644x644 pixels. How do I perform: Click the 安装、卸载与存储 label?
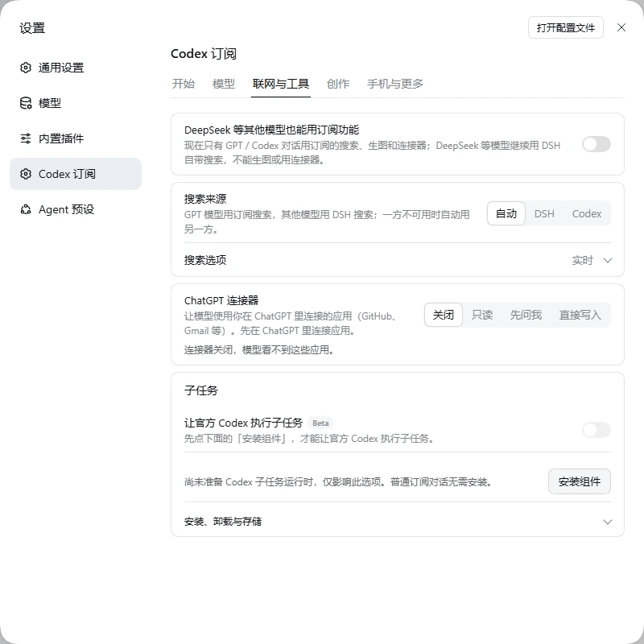223,522
